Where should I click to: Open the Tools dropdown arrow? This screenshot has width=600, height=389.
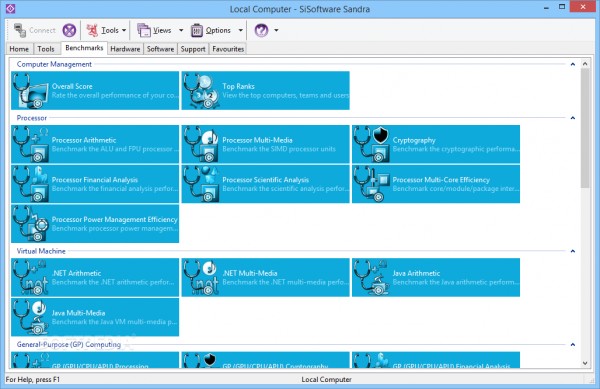tap(124, 30)
